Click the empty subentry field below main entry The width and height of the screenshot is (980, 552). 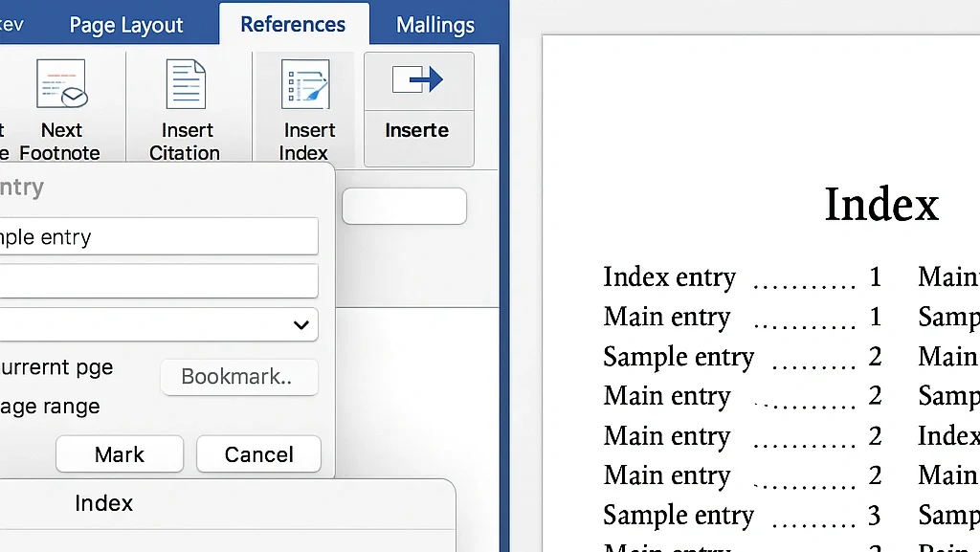pyautogui.click(x=158, y=281)
